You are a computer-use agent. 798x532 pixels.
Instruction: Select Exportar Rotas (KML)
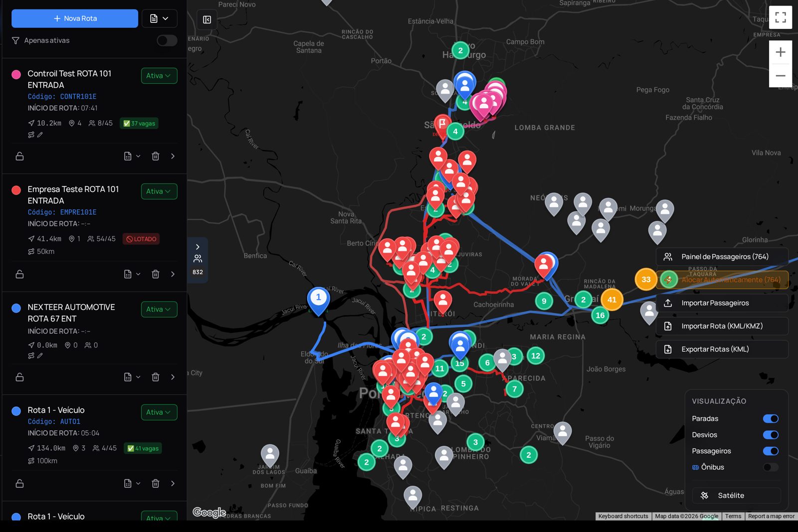point(722,350)
